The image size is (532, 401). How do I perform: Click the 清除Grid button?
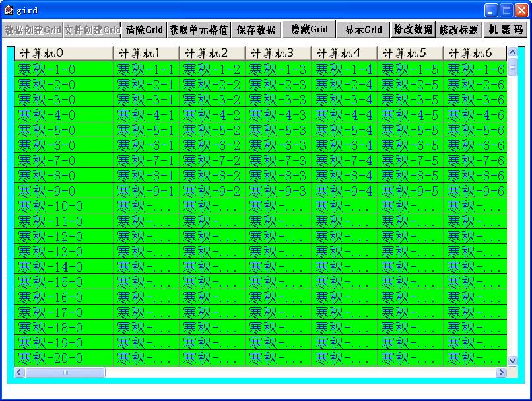(144, 30)
